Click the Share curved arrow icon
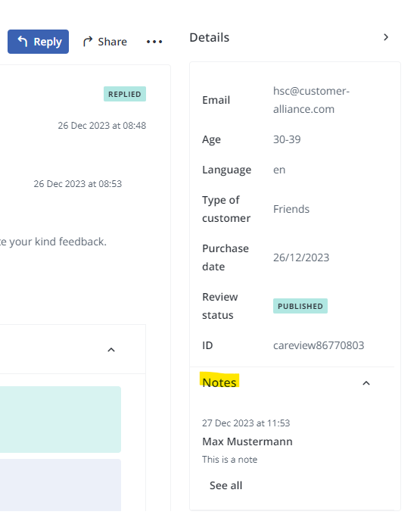The image size is (420, 521). click(x=88, y=42)
